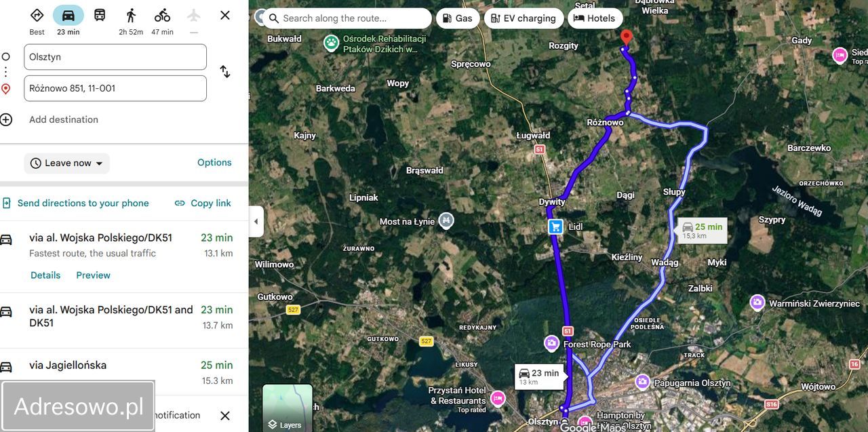
Task: Select the Most na Łynie map marker
Action: pos(446,220)
